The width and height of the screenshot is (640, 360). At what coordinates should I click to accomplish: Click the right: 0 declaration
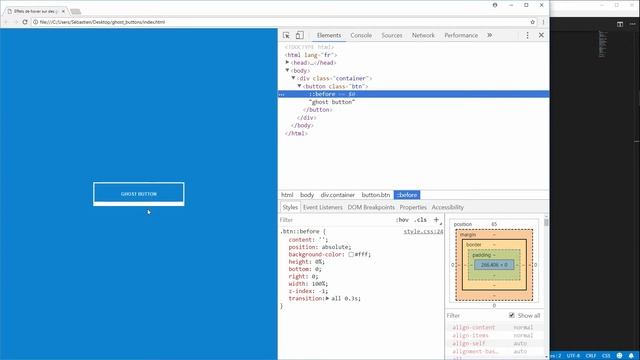coord(303,276)
